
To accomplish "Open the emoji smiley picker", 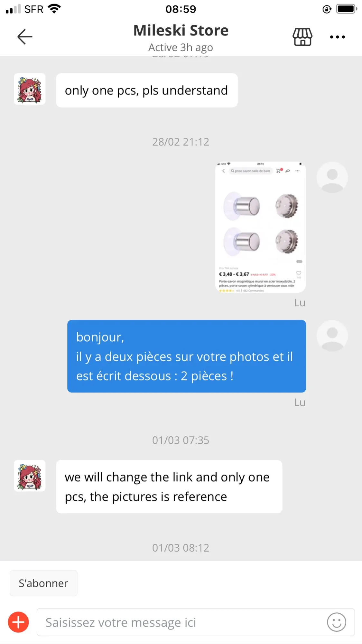I will click(x=337, y=622).
